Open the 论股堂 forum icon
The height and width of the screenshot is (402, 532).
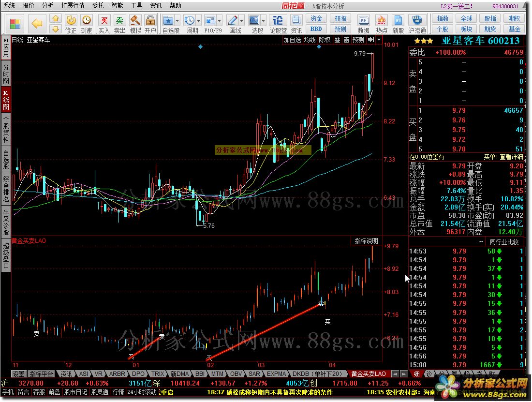click(x=278, y=20)
